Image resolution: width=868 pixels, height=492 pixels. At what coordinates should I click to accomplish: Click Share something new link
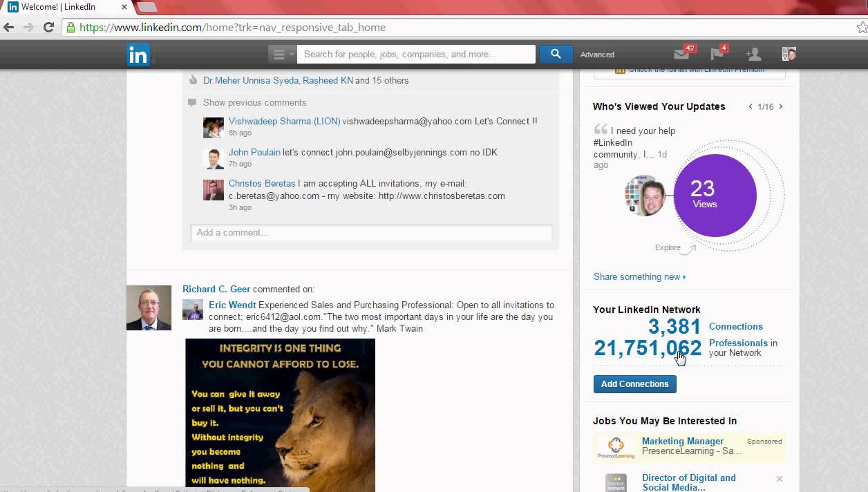639,276
